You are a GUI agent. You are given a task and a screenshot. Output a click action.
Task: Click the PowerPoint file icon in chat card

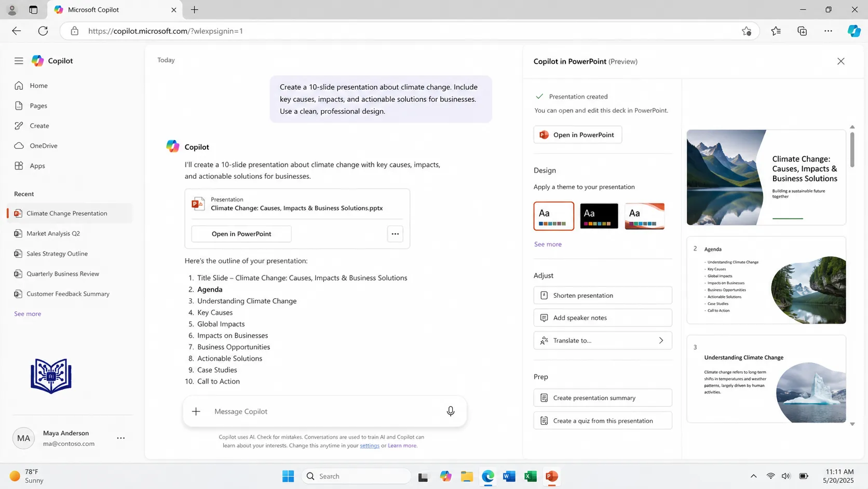click(x=198, y=204)
